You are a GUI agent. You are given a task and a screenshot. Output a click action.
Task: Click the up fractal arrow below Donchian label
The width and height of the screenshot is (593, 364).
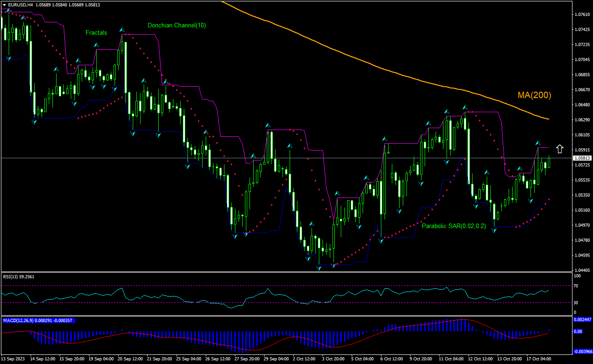pos(122,30)
